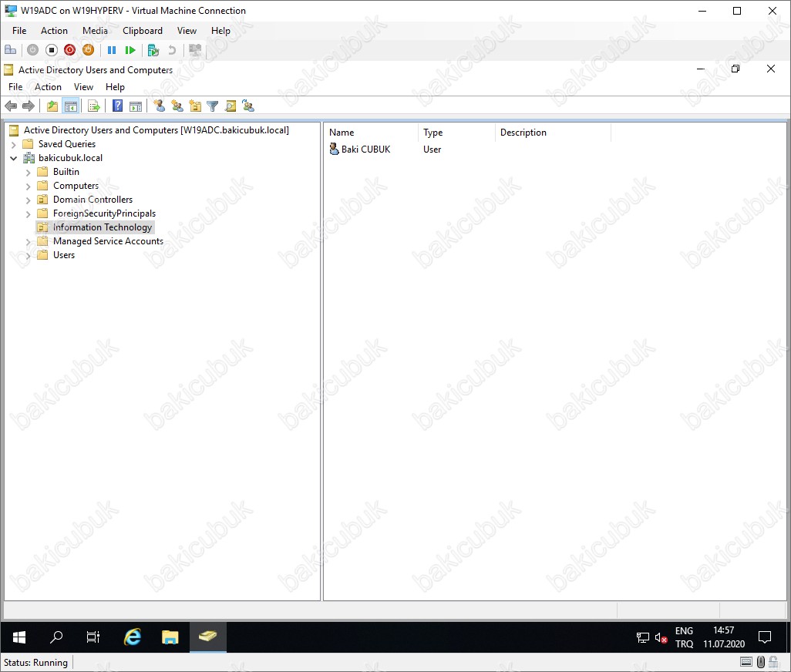This screenshot has width=791, height=672.
Task: Go forward with the right arrow in ADUC
Action: (x=29, y=106)
